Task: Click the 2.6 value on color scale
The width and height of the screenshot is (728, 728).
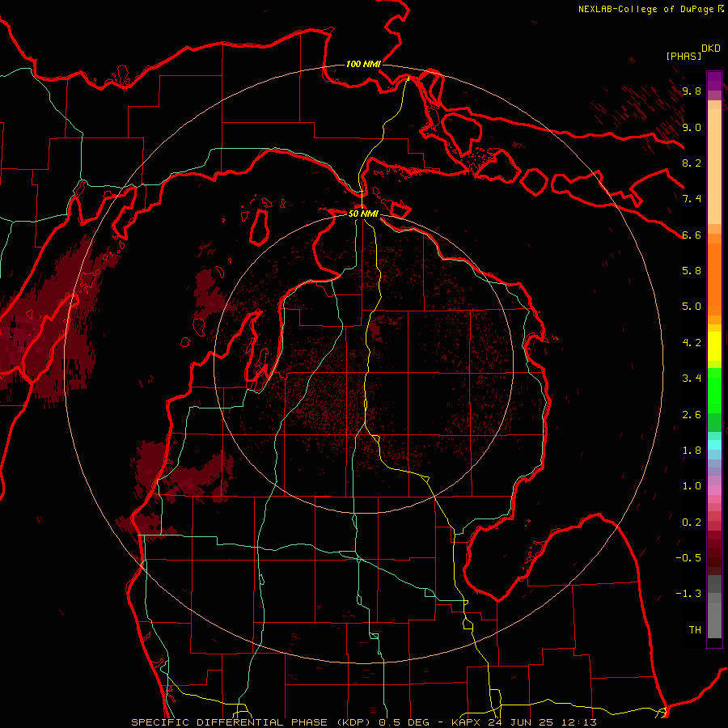Action: 692,415
